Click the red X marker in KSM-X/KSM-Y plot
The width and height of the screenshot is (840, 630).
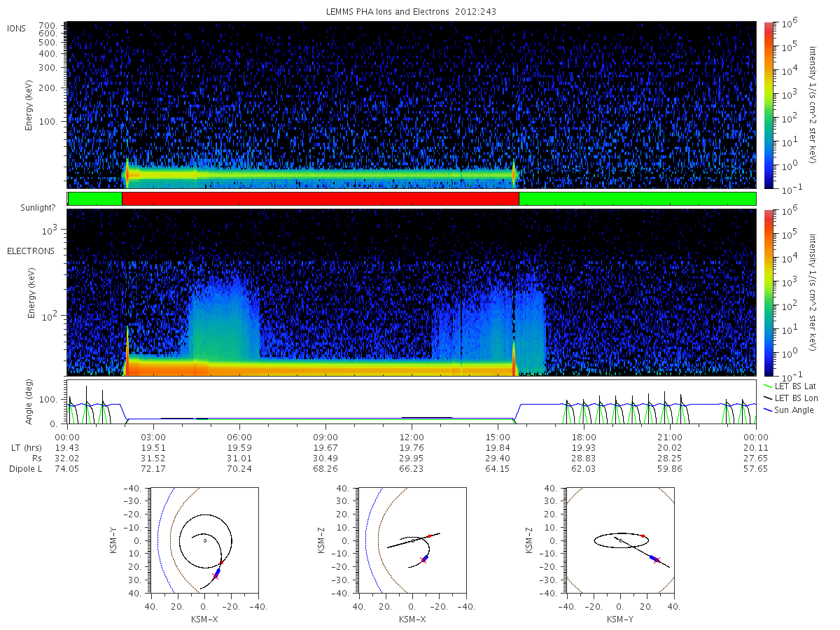pos(216,576)
